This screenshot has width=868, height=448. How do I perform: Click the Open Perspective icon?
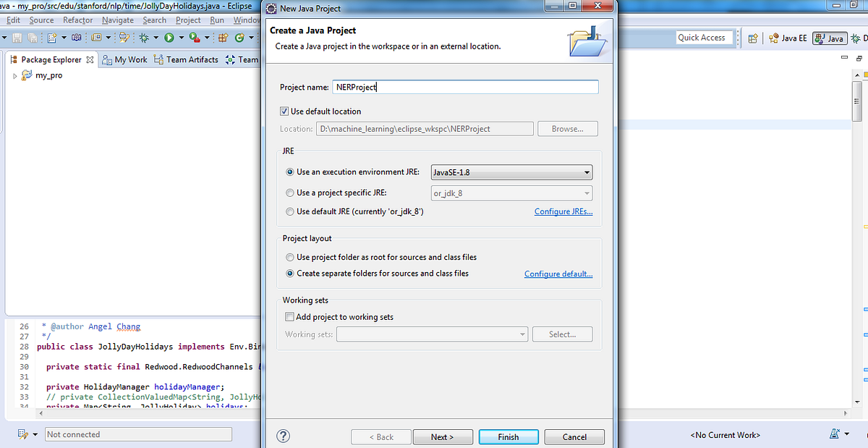click(x=752, y=38)
